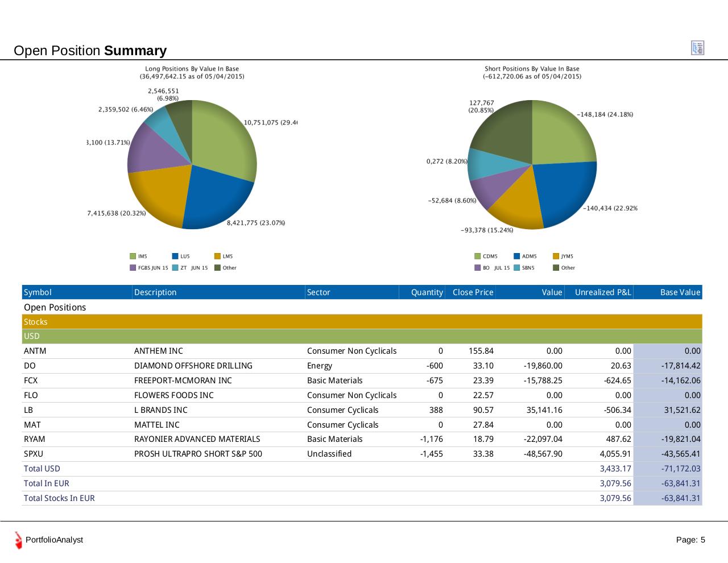Click the Long Positions By Value chart title
728x563 pixels.
[192, 72]
